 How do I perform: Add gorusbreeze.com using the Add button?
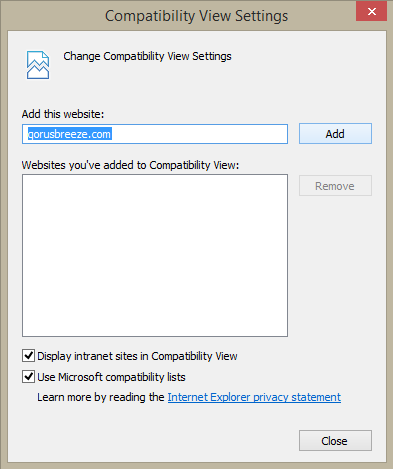[335, 134]
